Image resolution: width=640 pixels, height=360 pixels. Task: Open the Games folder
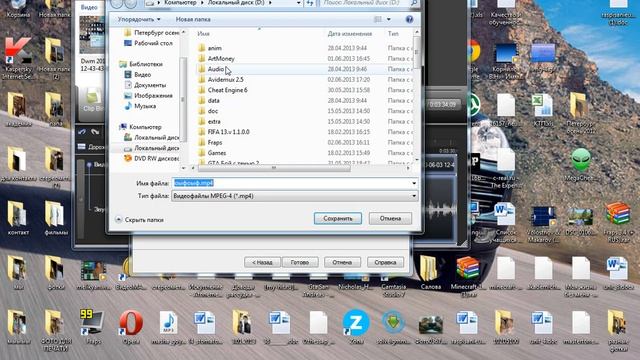[x=217, y=153]
